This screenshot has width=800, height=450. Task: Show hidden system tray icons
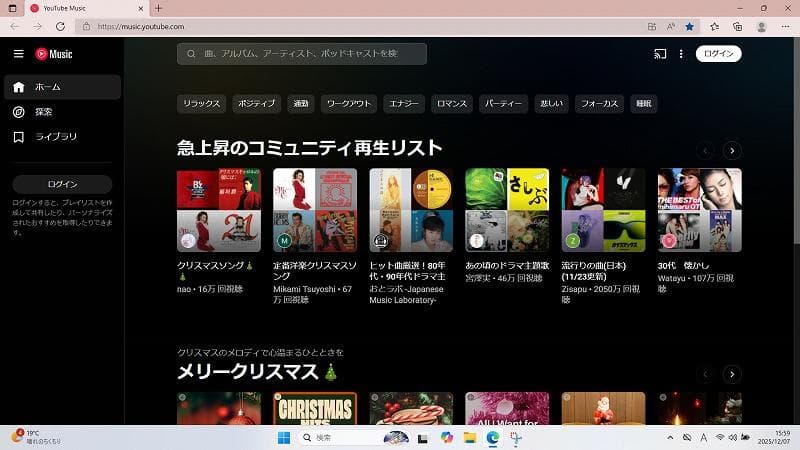click(x=670, y=438)
